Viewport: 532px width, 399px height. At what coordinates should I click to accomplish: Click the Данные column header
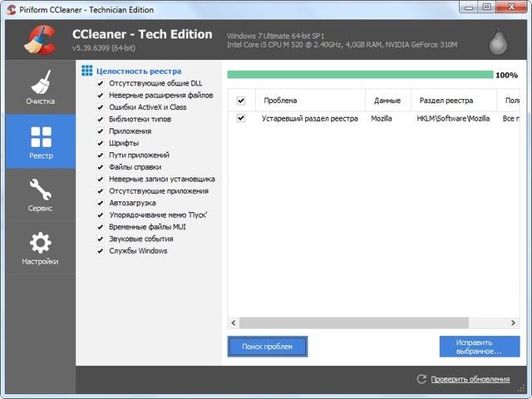[387, 101]
